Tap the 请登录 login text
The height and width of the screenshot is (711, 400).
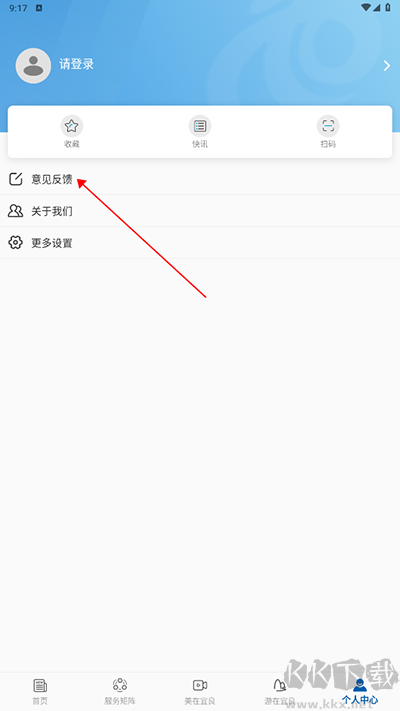coord(77,64)
